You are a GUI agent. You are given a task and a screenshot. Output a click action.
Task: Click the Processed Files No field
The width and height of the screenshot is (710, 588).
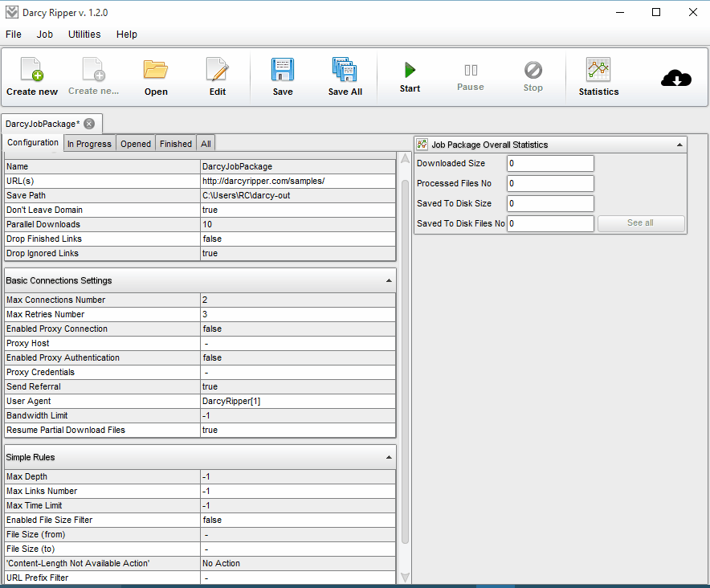[550, 183]
